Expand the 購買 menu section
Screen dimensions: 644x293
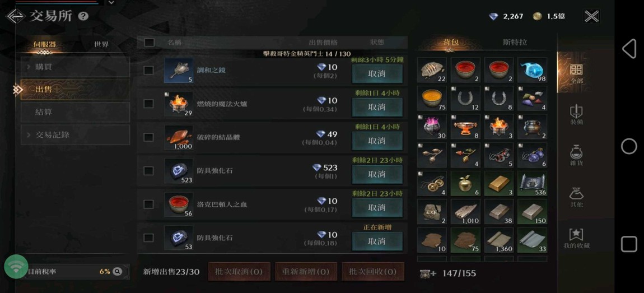pos(75,67)
